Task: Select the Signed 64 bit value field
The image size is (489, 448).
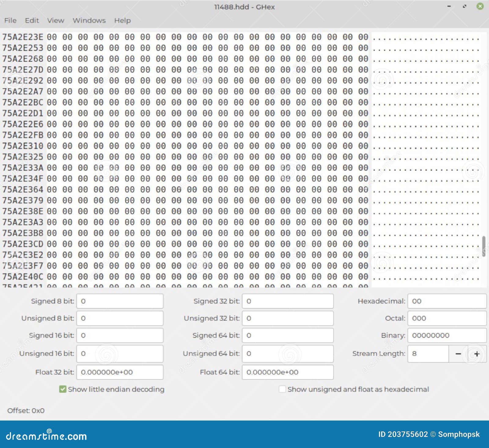Action: pos(287,335)
